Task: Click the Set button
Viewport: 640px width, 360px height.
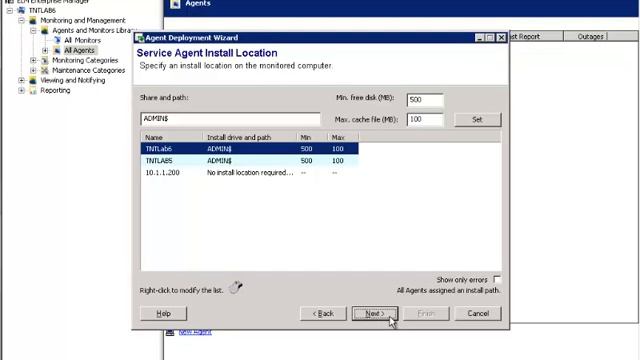Action: click(x=478, y=120)
